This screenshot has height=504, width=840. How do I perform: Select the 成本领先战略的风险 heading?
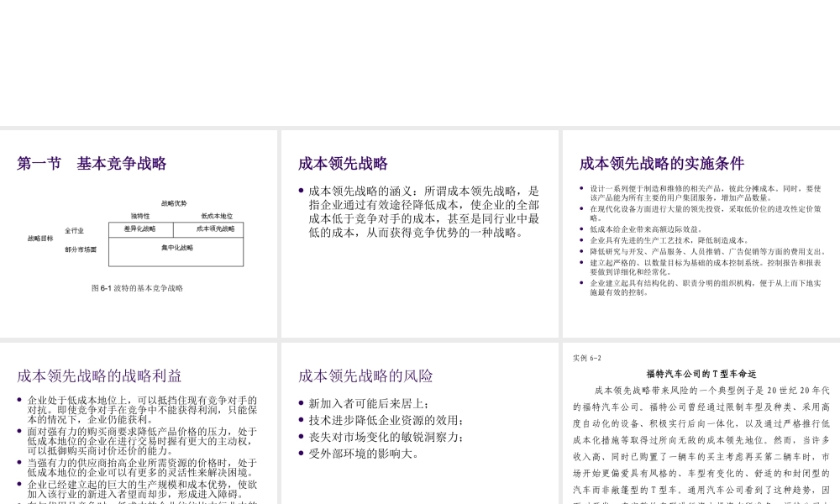(364, 375)
